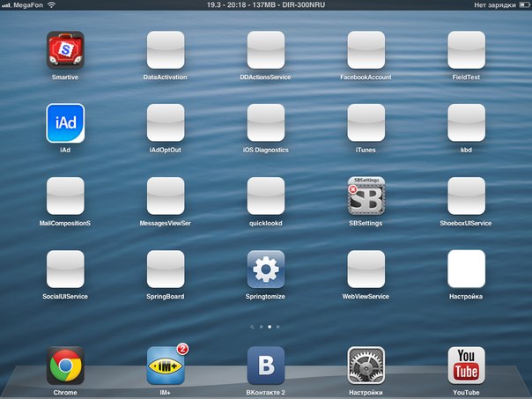Open ВКонтакте 2 from the dock
Image resolution: width=532 pixels, height=399 pixels.
(266, 366)
